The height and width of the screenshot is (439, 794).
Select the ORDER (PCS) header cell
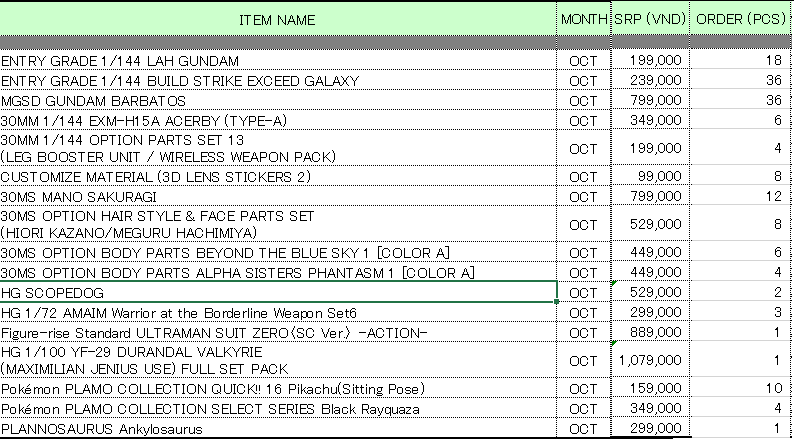tap(740, 20)
